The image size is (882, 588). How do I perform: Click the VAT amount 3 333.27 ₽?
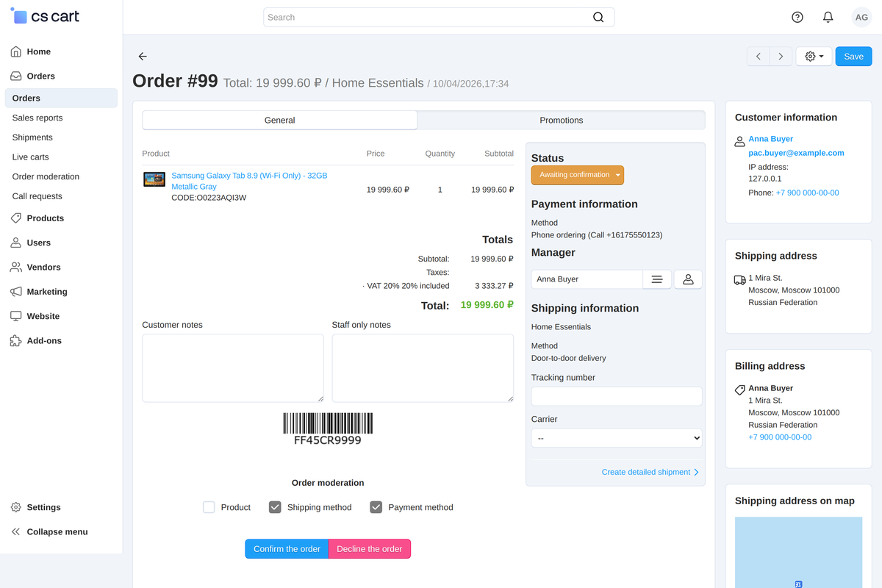click(x=494, y=286)
